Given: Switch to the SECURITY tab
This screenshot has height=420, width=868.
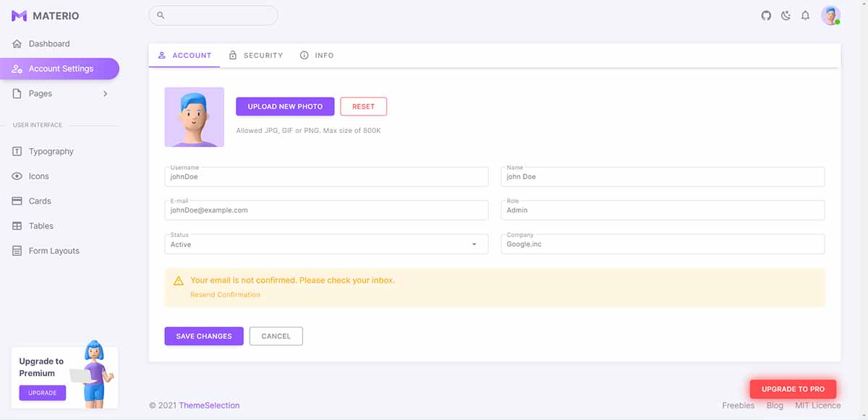Looking at the screenshot, I should 255,55.
